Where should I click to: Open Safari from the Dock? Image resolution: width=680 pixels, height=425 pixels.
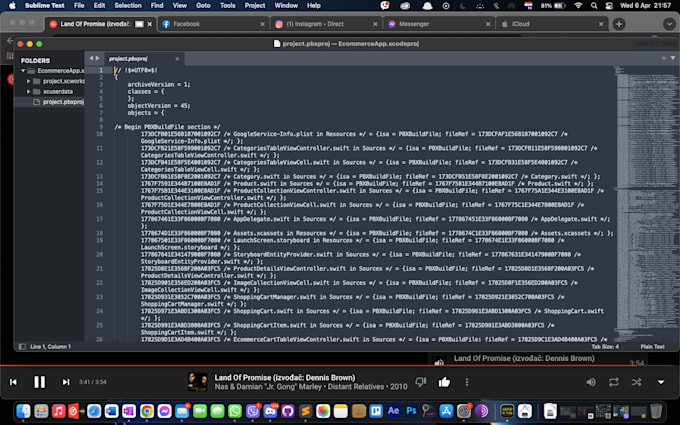pyautogui.click(x=94, y=411)
